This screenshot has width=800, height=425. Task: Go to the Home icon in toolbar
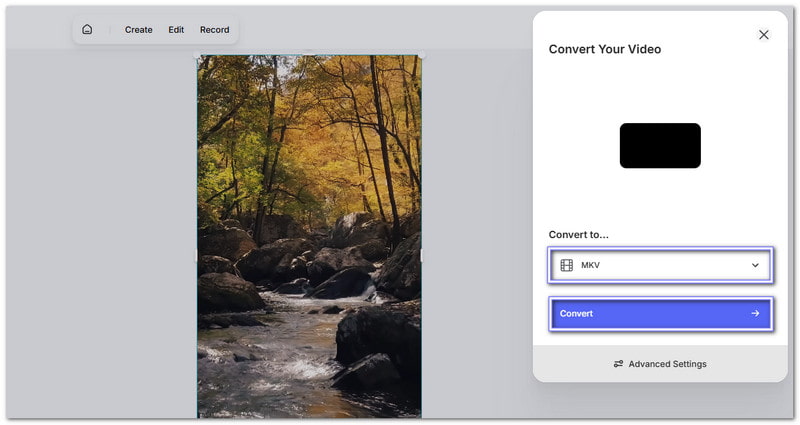(x=87, y=30)
